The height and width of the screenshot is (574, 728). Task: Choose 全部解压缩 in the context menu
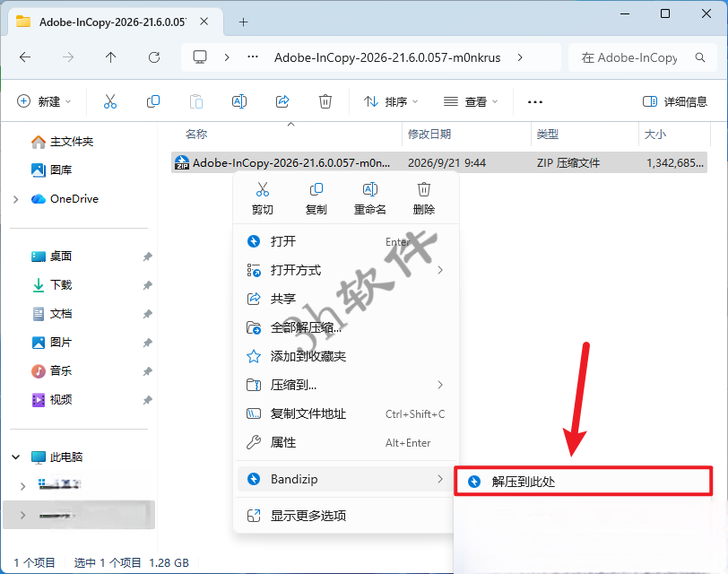346,327
